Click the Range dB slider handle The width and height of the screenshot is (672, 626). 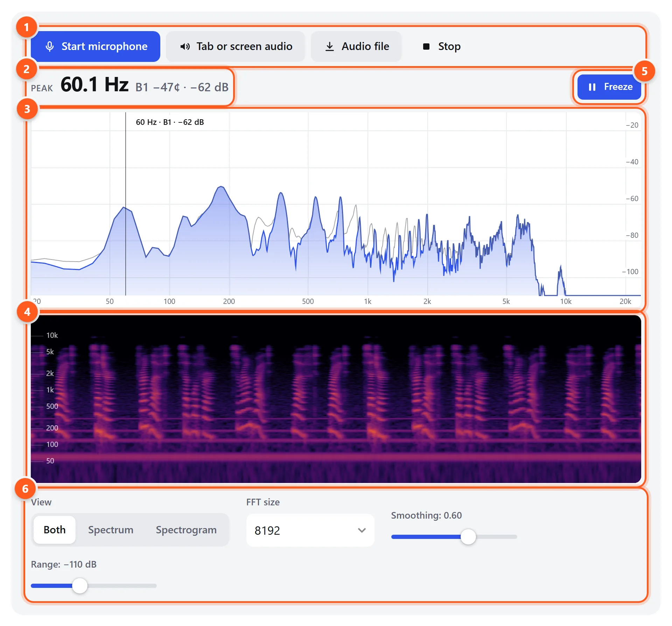coord(80,586)
